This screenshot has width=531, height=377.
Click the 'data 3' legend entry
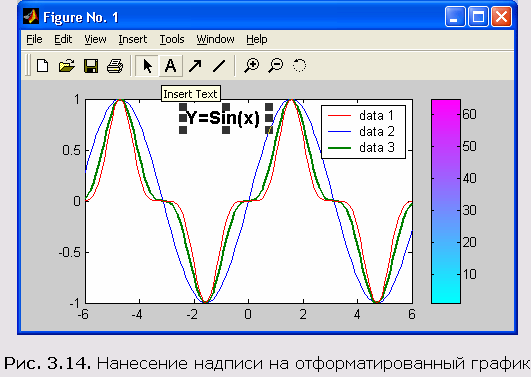pos(377,147)
